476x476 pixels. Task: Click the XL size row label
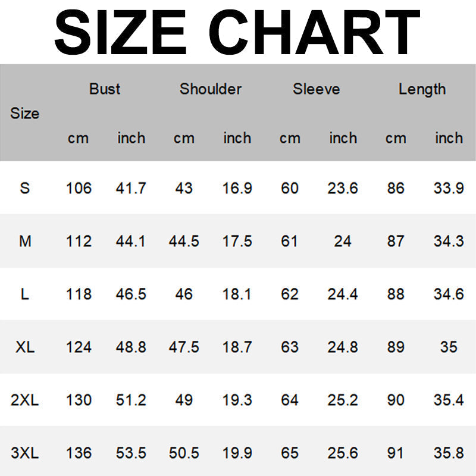24,347
